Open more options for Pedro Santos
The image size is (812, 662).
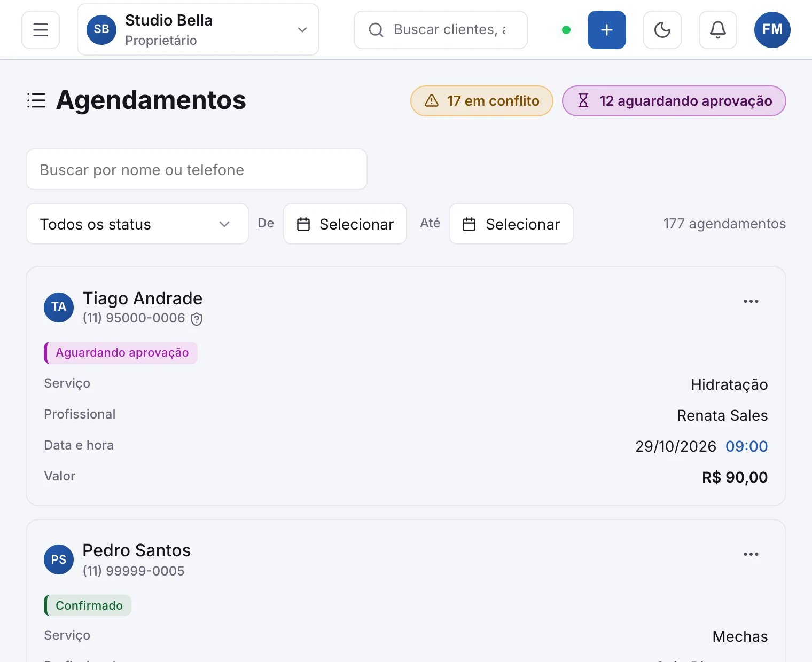coord(751,554)
